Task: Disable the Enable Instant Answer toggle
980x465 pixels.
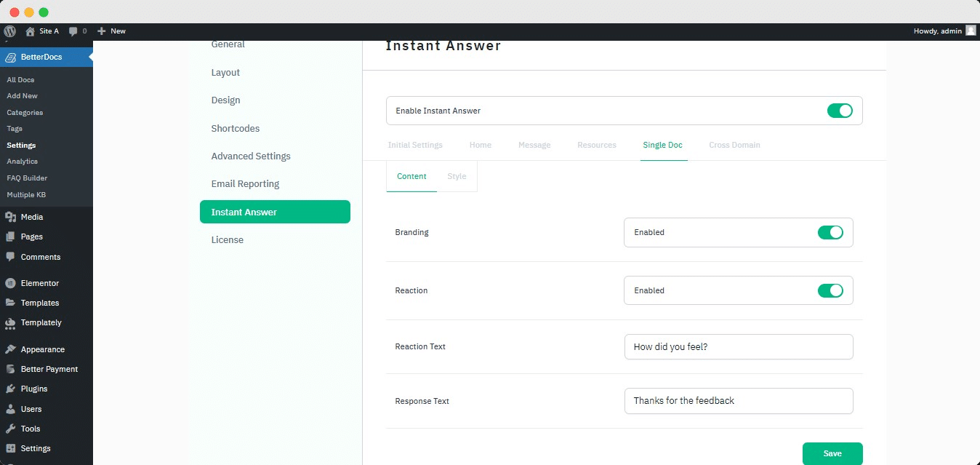Action: pyautogui.click(x=840, y=111)
